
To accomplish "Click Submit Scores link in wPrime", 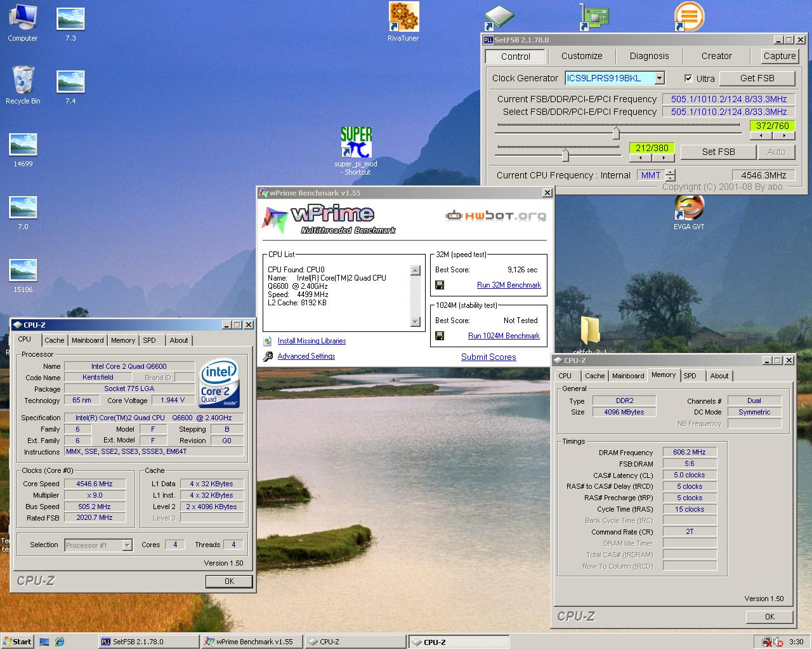I will (x=488, y=357).
